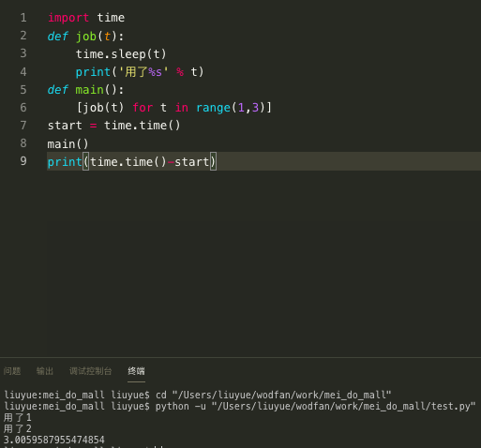Click 'print' on the highlighted line 9
This screenshot has height=448, width=481.
[65, 162]
